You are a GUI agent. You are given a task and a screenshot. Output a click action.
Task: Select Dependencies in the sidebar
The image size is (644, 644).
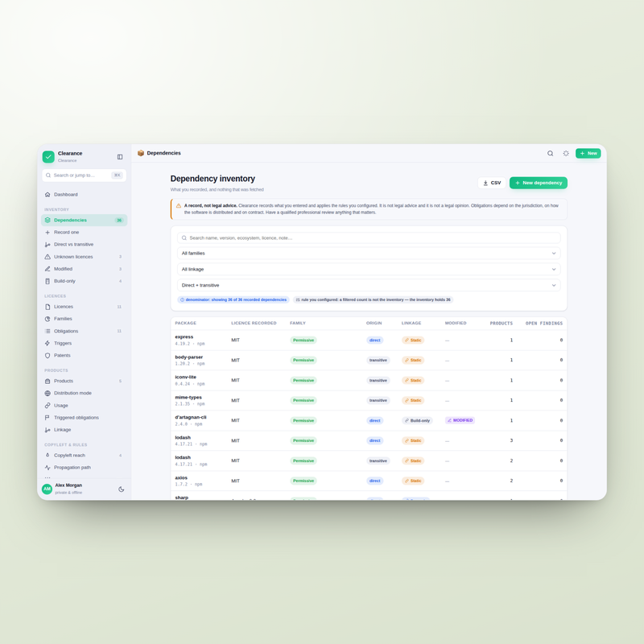[85, 220]
